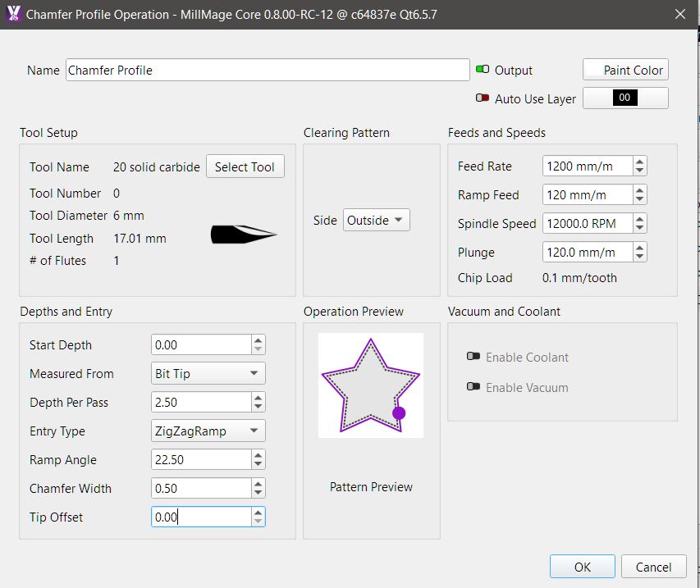Increase Feed Rate with up arrow
The height and width of the screenshot is (588, 700).
click(x=640, y=162)
